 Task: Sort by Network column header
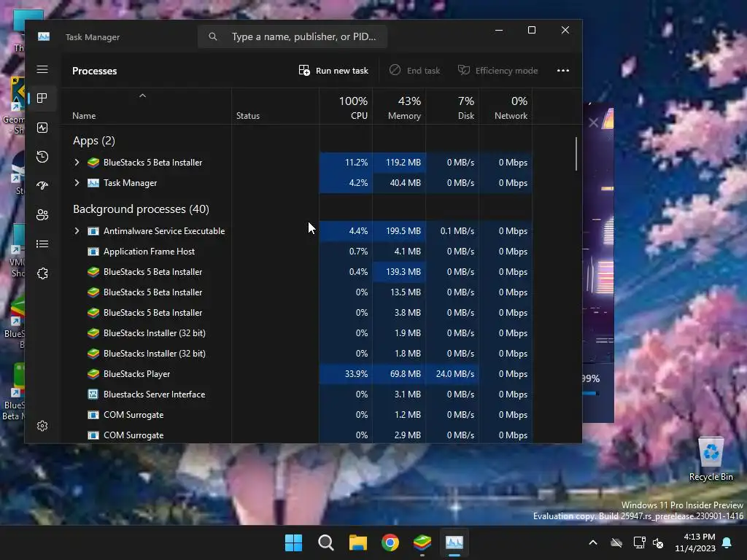tap(506, 106)
